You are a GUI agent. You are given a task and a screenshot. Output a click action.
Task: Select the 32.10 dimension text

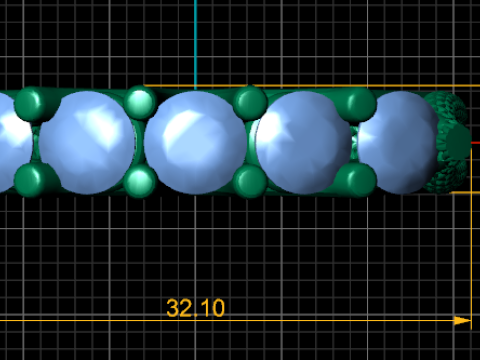click(195, 308)
